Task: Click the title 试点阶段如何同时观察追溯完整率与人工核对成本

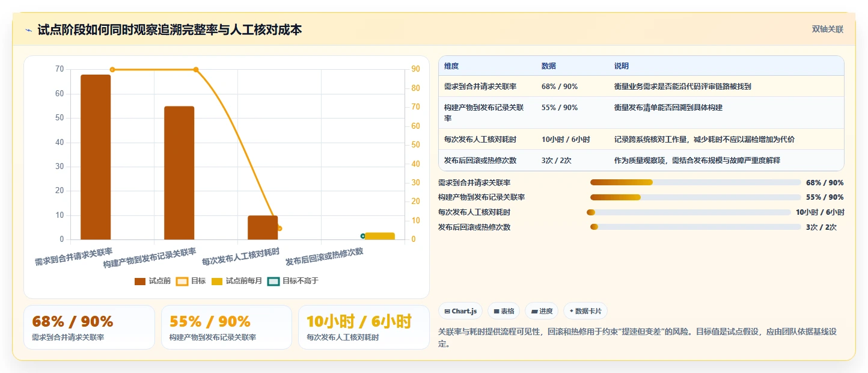Action: [x=170, y=29]
